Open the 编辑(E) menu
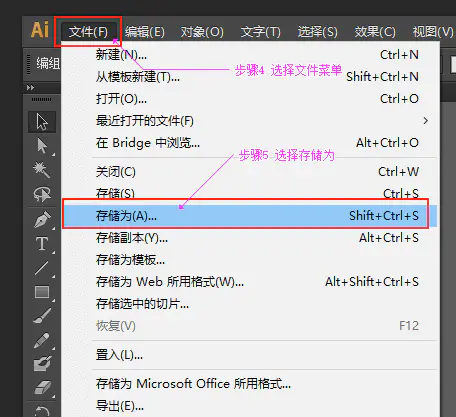 145,32
